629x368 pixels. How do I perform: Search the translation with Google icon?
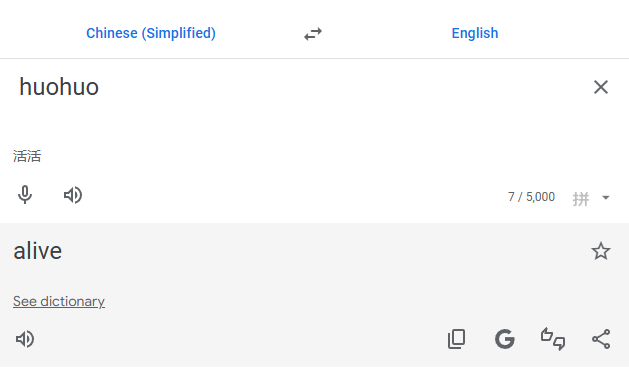pyautogui.click(x=505, y=339)
